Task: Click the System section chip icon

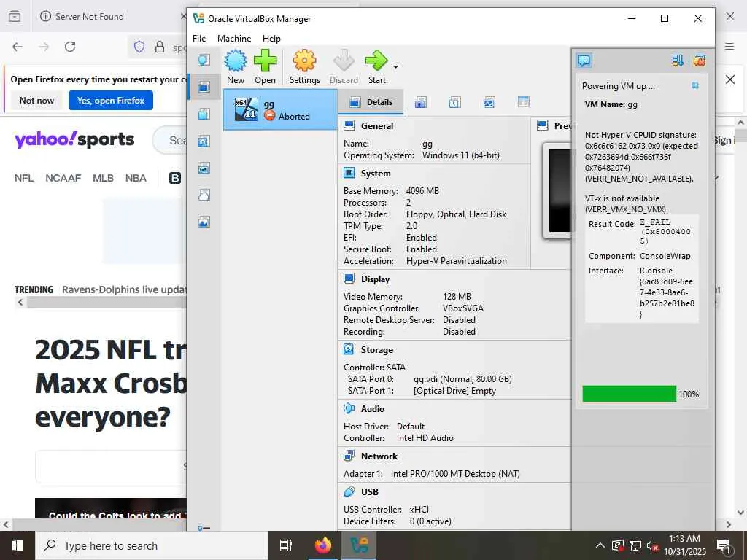Action: click(x=349, y=173)
